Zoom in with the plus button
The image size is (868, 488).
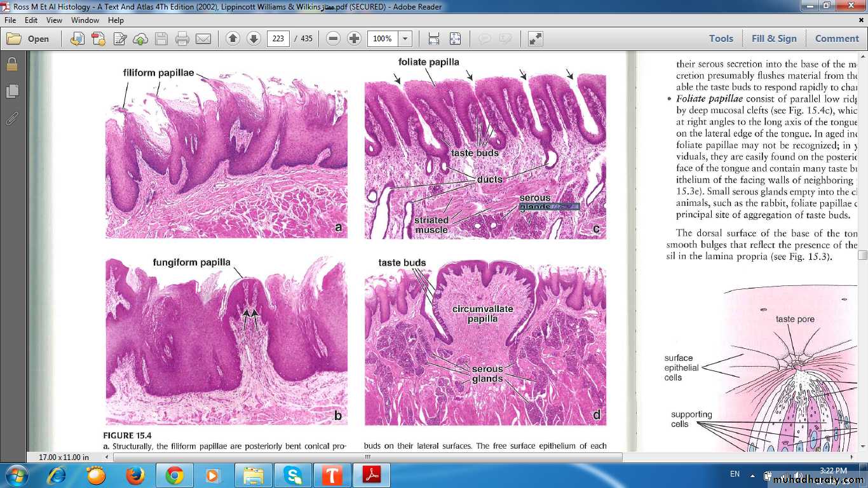coord(354,39)
